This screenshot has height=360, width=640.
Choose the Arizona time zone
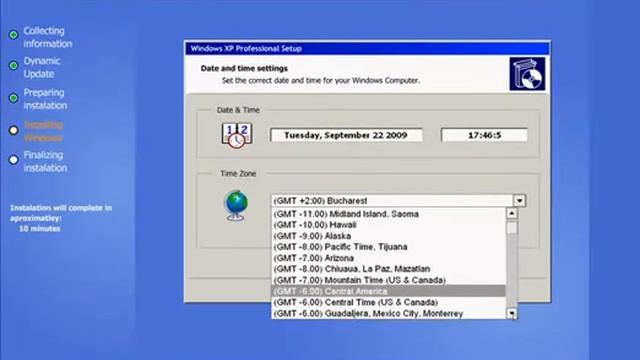(389, 258)
